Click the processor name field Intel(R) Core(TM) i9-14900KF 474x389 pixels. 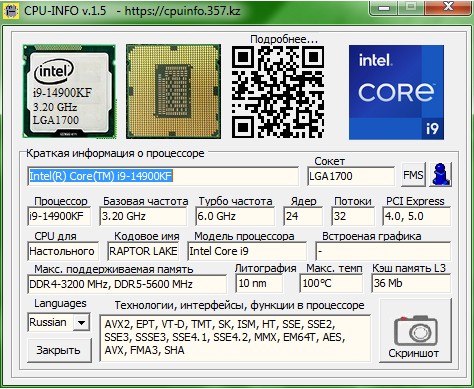[x=163, y=176]
